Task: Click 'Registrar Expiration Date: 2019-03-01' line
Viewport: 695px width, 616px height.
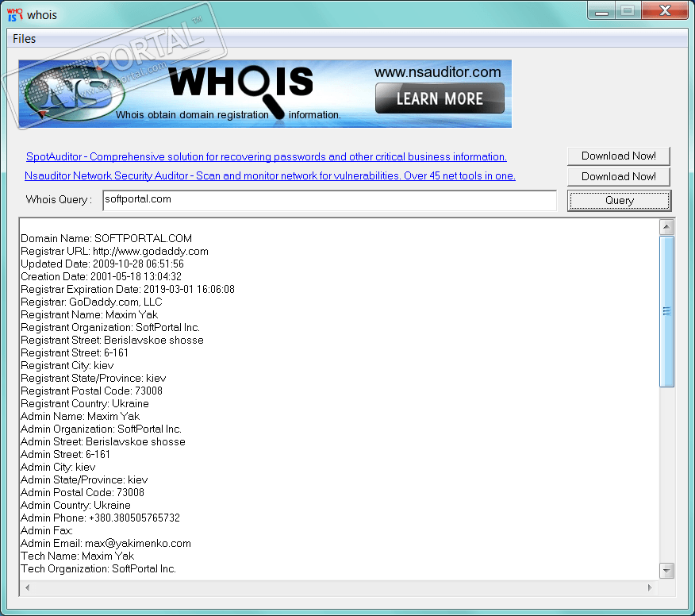Action: (x=128, y=290)
